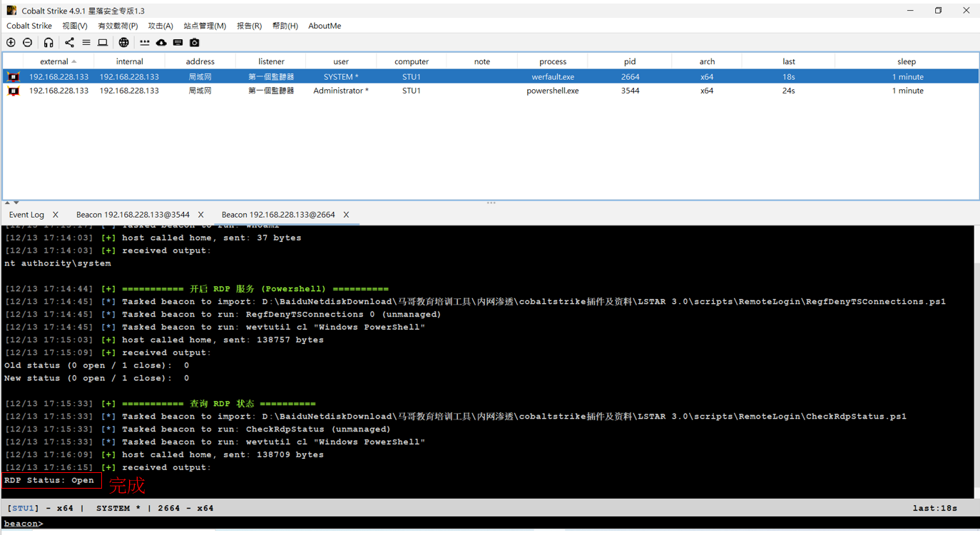980x535 pixels.
Task: Sort by sleep column header
Action: [907, 62]
